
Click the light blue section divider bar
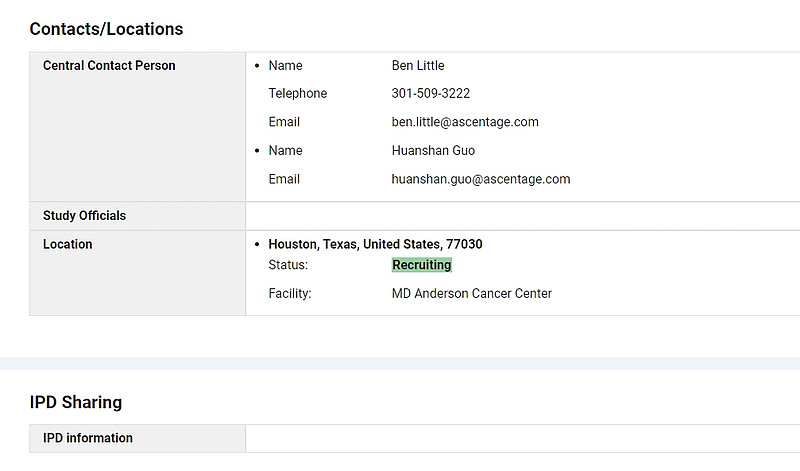(x=400, y=363)
